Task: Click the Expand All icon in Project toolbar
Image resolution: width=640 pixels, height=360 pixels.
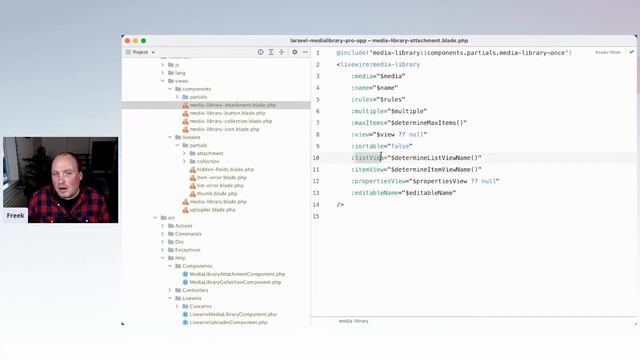Action: click(x=271, y=52)
